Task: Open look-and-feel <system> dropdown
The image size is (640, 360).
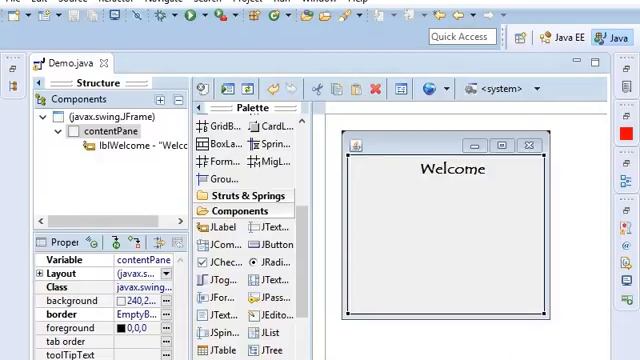Action: pos(537,89)
